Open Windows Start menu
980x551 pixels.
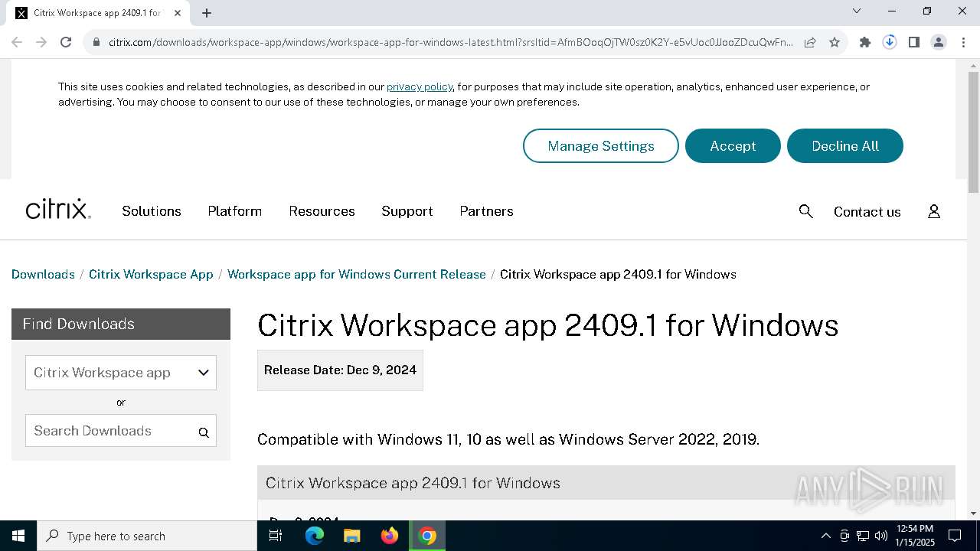[18, 536]
